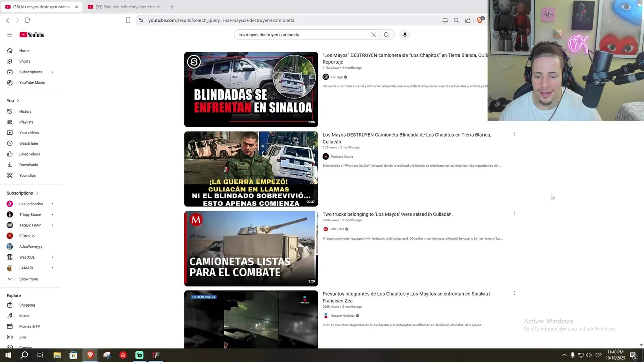This screenshot has width=644, height=362.
Task: Switch to the King Von browser tab
Action: [x=124, y=7]
